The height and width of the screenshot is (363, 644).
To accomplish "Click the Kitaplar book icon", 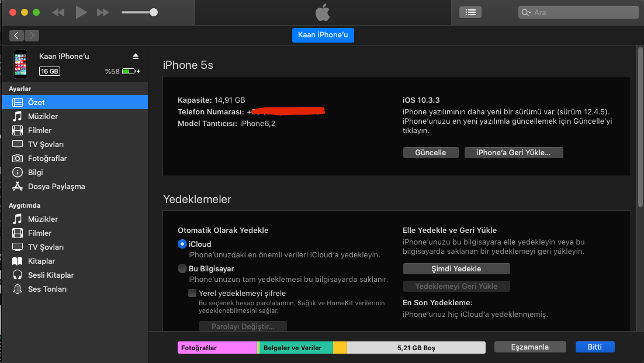I will click(18, 261).
